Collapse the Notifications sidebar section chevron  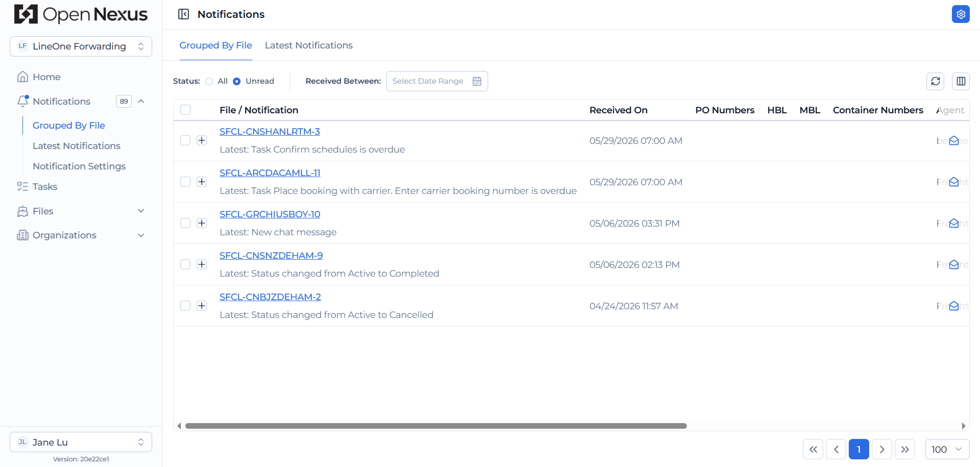coord(141,101)
